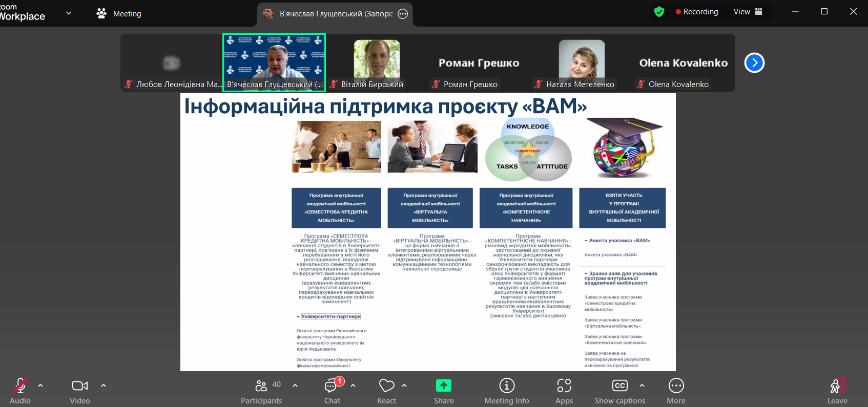This screenshot has width=868, height=407.
Task: Open the Meeting tab
Action: click(x=119, y=14)
